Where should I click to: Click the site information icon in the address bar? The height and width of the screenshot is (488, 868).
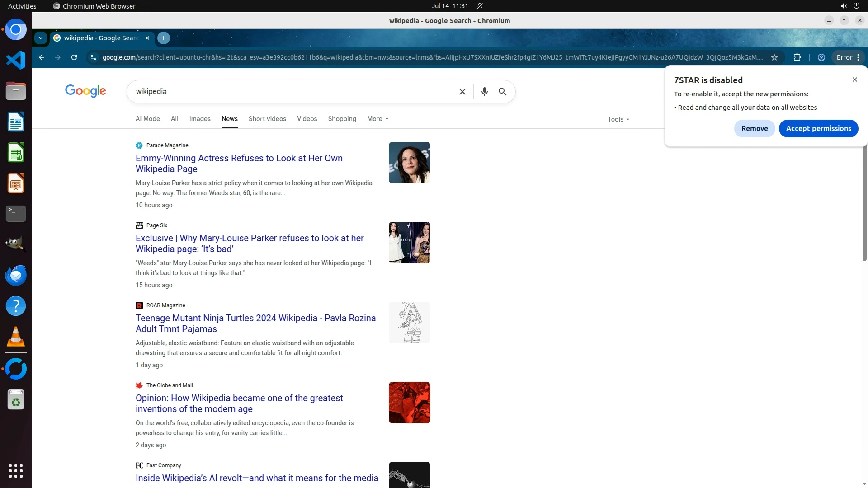pos(94,57)
